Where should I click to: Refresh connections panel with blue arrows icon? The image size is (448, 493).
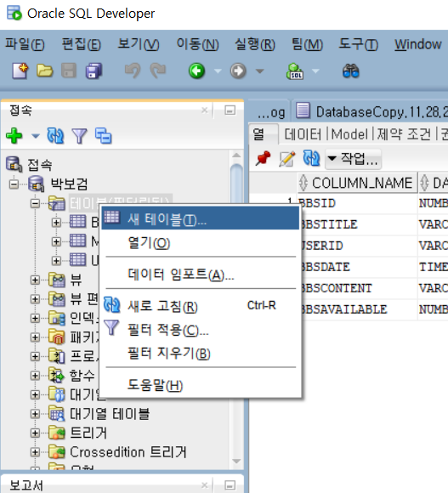click(x=55, y=136)
